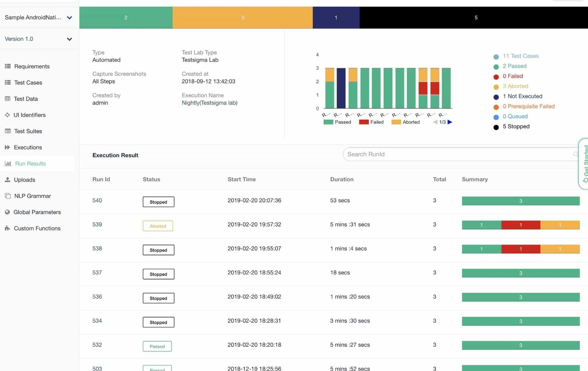The height and width of the screenshot is (371, 588).
Task: Advance chart pagination with the right arrow
Action: point(450,122)
